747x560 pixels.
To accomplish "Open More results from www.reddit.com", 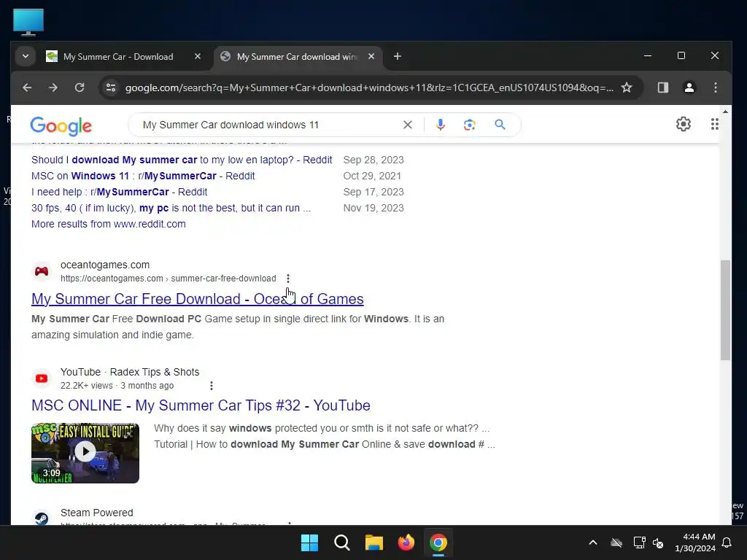I will [109, 224].
